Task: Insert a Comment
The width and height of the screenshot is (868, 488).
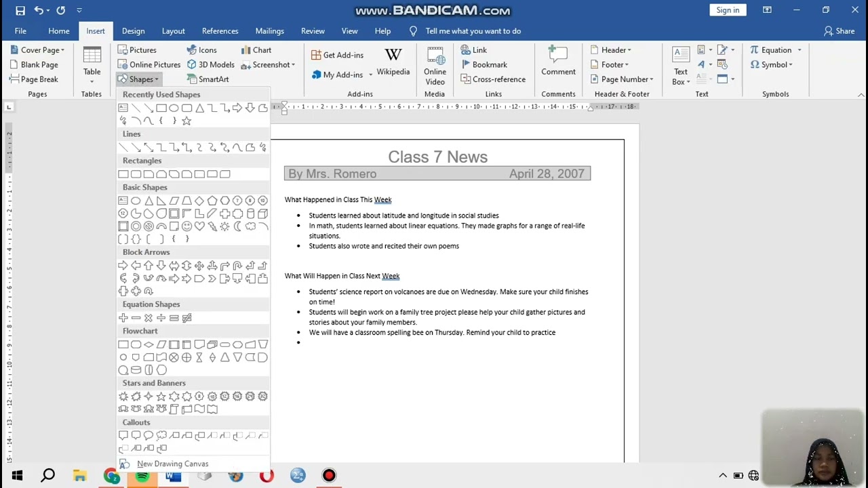Action: point(558,61)
